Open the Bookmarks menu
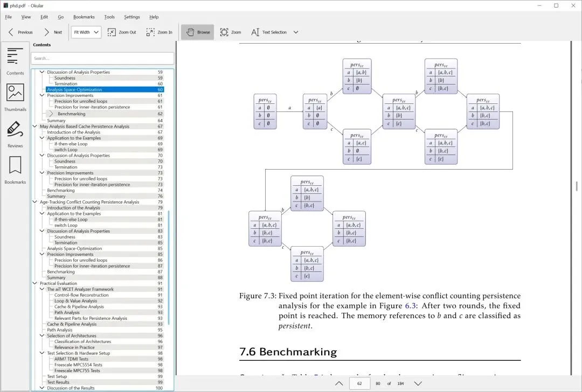Image resolution: width=582 pixels, height=392 pixels. (x=84, y=17)
